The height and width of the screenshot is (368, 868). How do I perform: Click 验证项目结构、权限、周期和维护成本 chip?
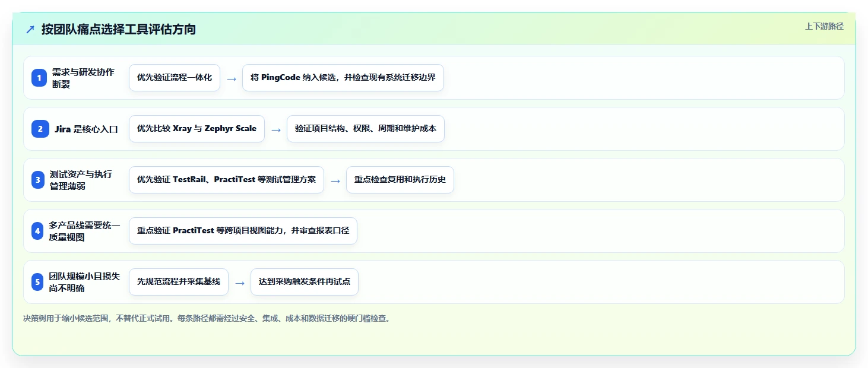coord(366,129)
